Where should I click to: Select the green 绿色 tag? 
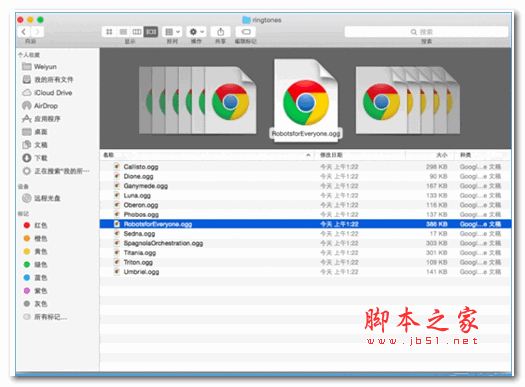point(35,264)
